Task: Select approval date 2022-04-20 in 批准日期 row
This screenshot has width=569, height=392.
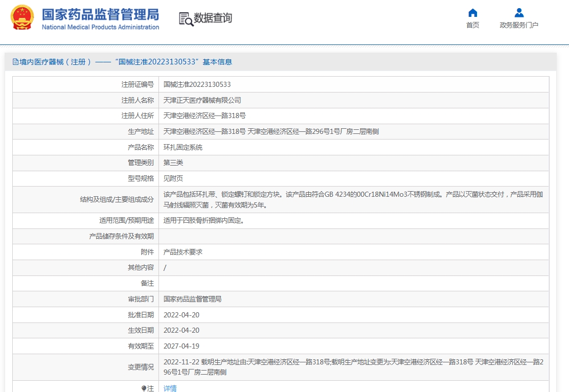Action: tap(181, 315)
